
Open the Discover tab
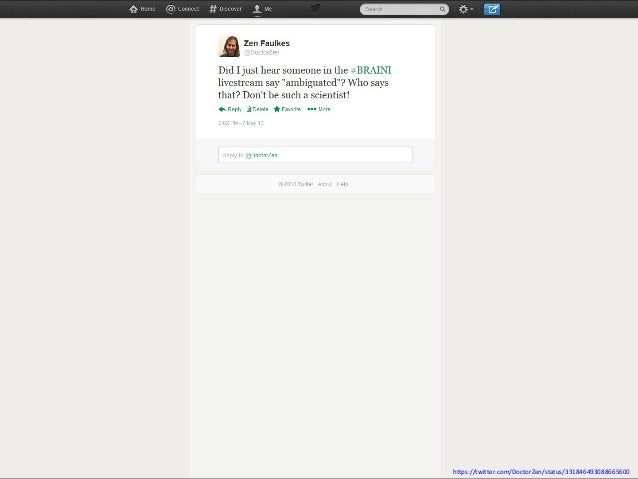225,9
